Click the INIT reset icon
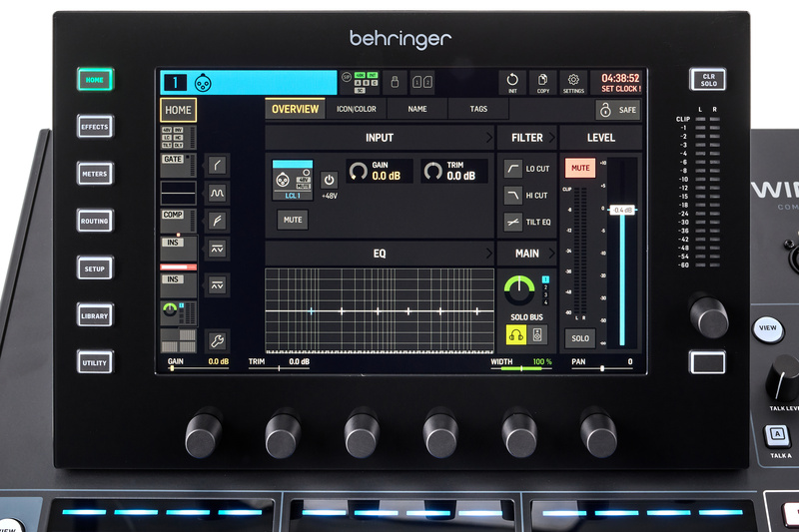The height and width of the screenshot is (532, 799). [512, 83]
